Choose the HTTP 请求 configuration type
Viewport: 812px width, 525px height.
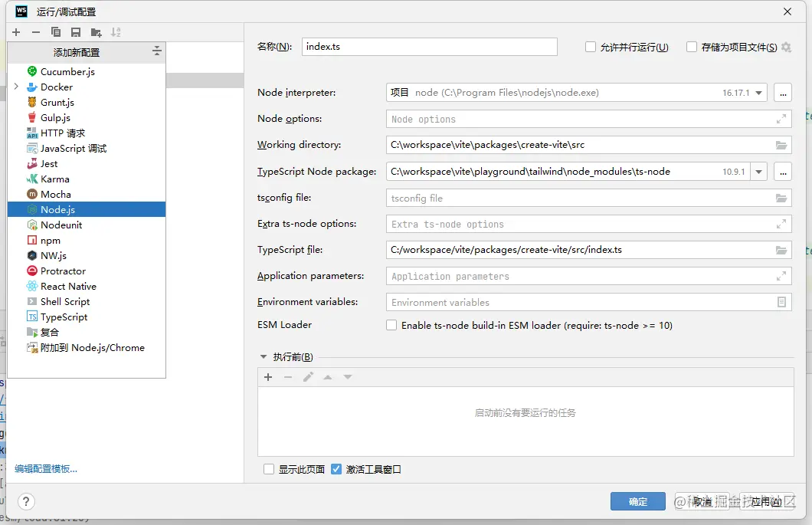click(87, 133)
